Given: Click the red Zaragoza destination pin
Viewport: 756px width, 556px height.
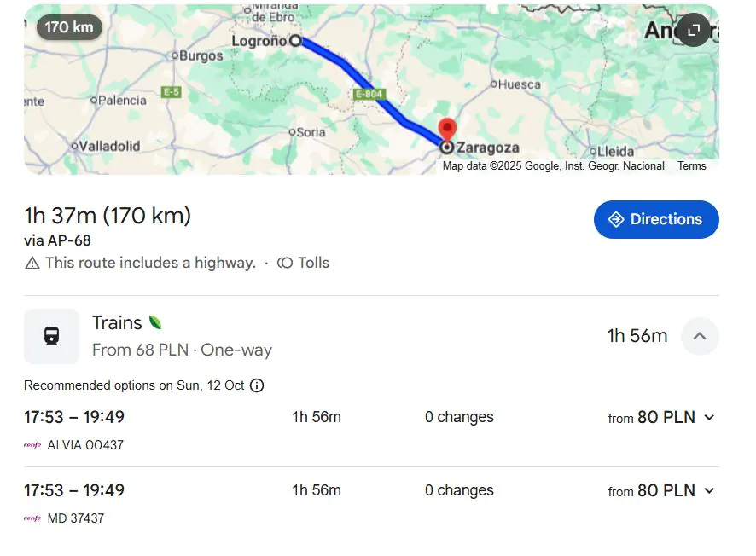Looking at the screenshot, I should (x=446, y=130).
